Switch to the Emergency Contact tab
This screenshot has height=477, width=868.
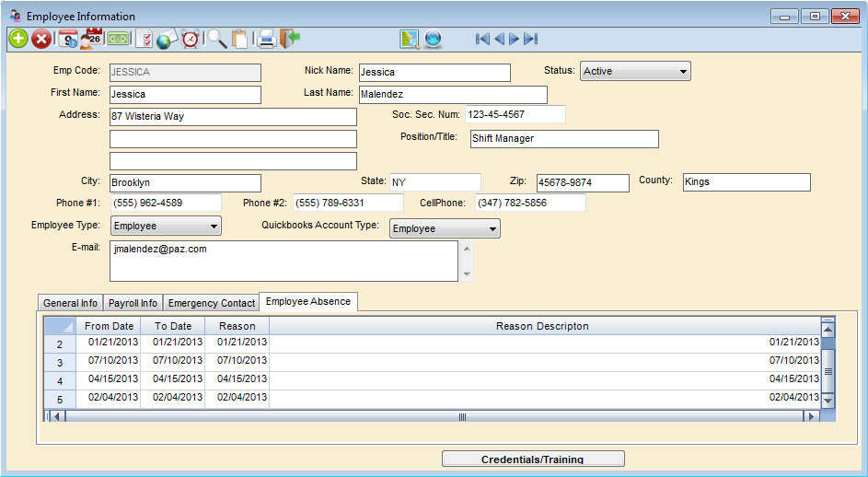point(212,303)
